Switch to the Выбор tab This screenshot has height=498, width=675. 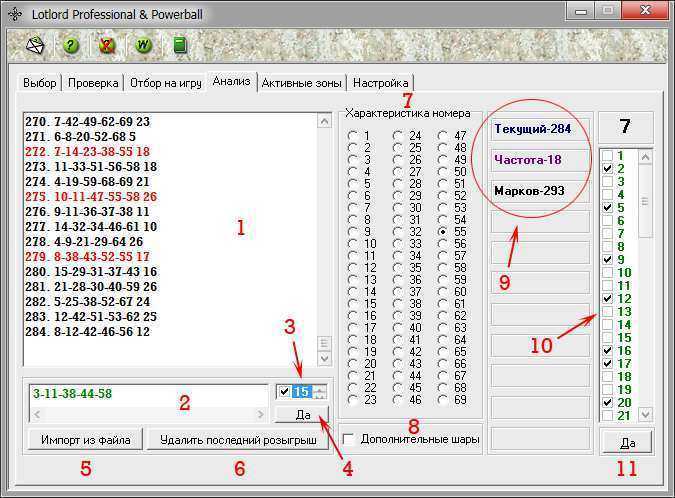[x=40, y=83]
